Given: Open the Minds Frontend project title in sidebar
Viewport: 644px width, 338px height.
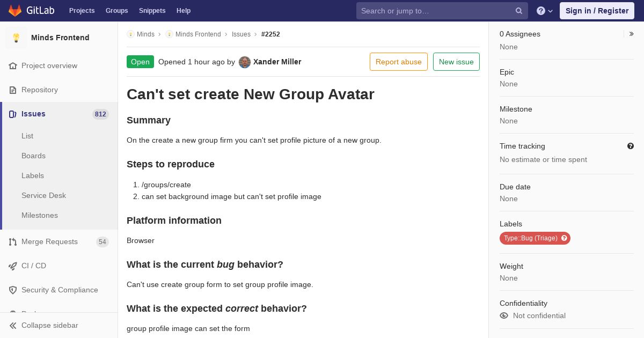Looking at the screenshot, I should click(60, 38).
